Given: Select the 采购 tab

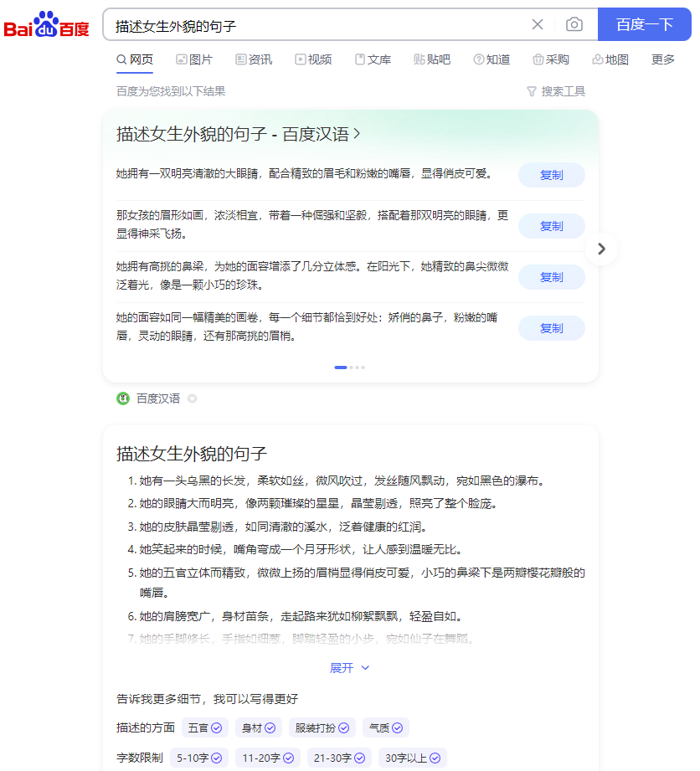Looking at the screenshot, I should [551, 60].
